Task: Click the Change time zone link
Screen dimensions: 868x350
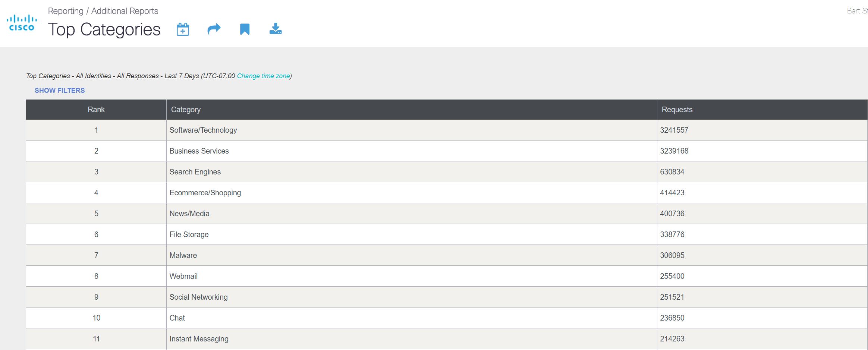Action: pyautogui.click(x=263, y=76)
